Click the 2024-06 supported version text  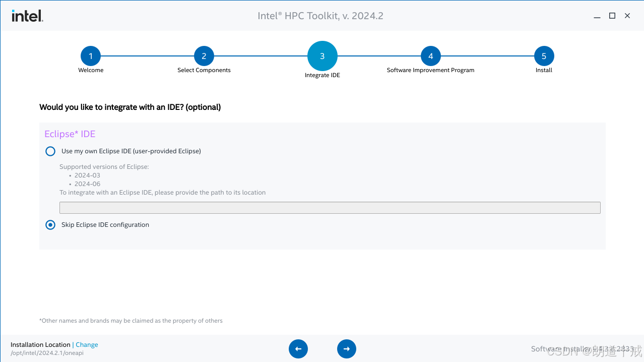tap(87, 184)
